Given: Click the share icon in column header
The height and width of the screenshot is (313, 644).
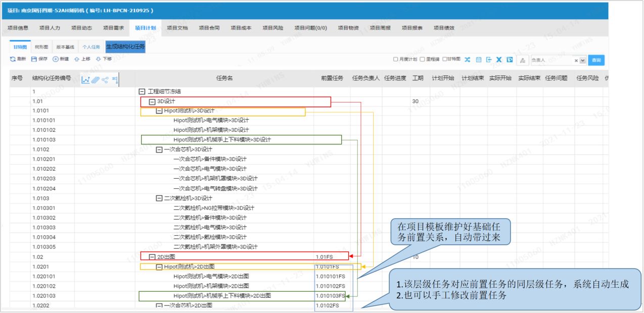Looking at the screenshot, I should pyautogui.click(x=105, y=80).
